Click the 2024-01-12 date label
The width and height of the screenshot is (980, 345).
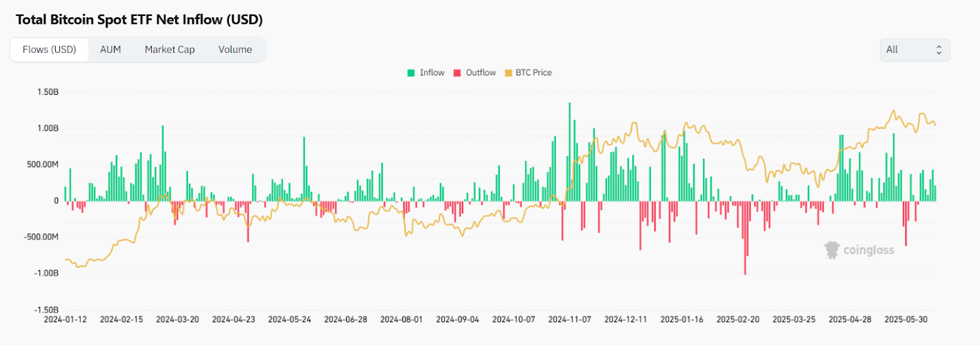coord(66,319)
